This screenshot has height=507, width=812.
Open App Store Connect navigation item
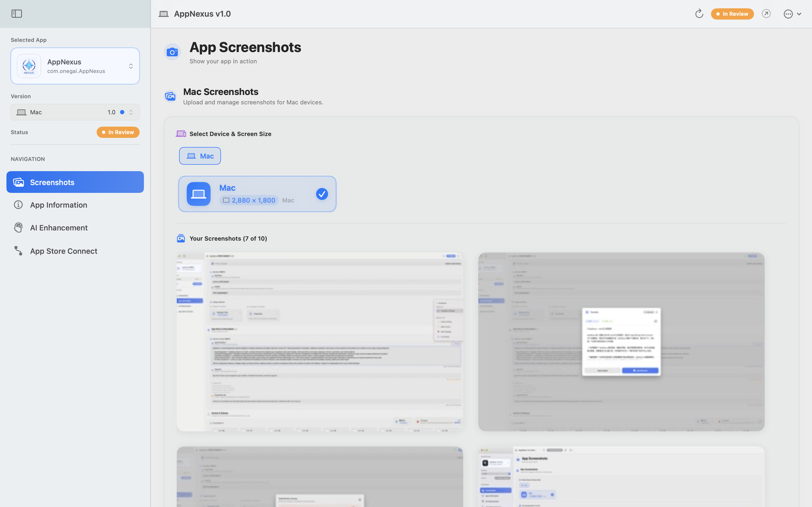pos(63,251)
